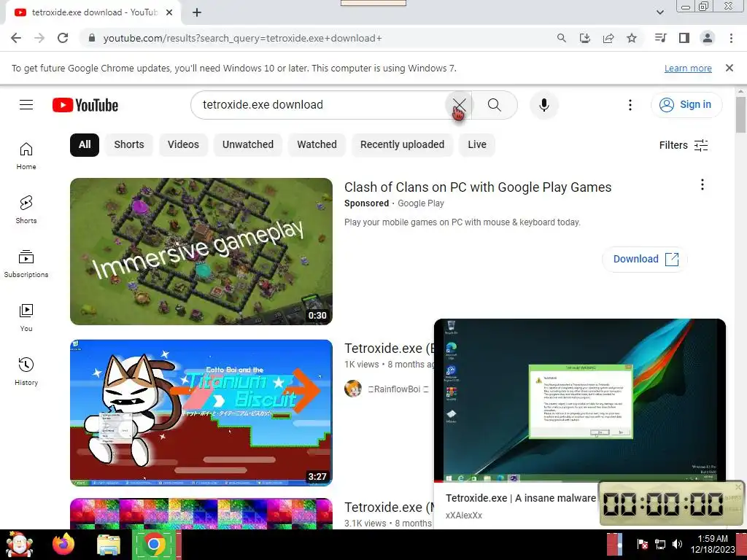Reload the page with the refresh icon
This screenshot has height=560, width=747.
pos(63,38)
